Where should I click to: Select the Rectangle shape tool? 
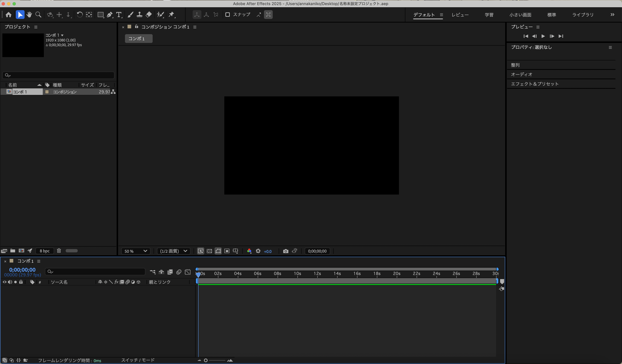tap(100, 15)
